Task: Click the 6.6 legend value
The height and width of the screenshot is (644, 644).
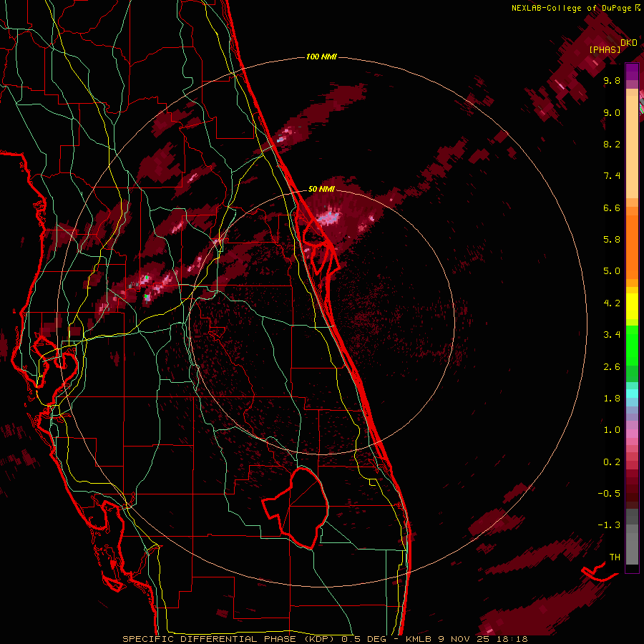Action: pos(612,208)
